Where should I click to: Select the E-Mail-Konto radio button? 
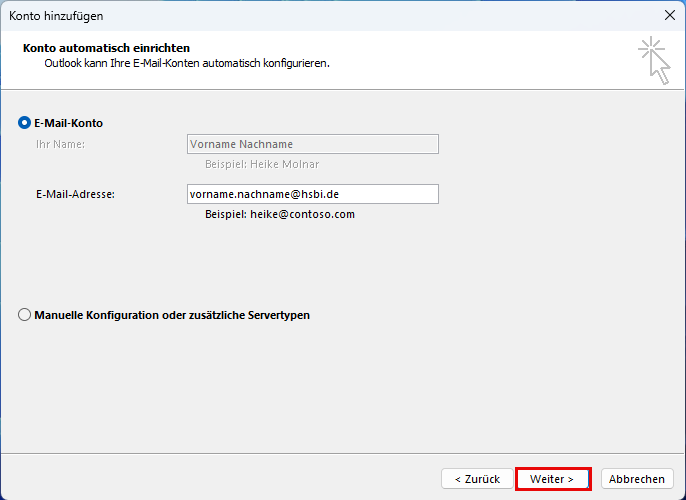coord(25,123)
